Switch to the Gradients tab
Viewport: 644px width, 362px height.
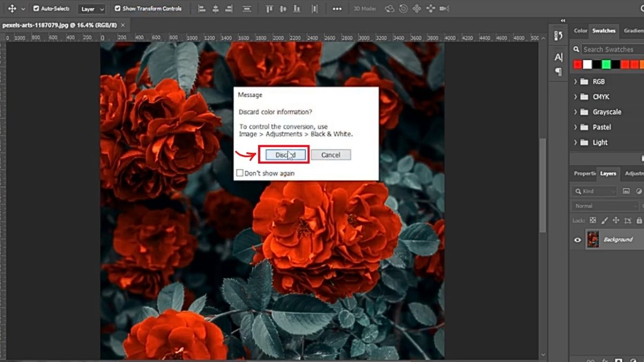pyautogui.click(x=633, y=31)
